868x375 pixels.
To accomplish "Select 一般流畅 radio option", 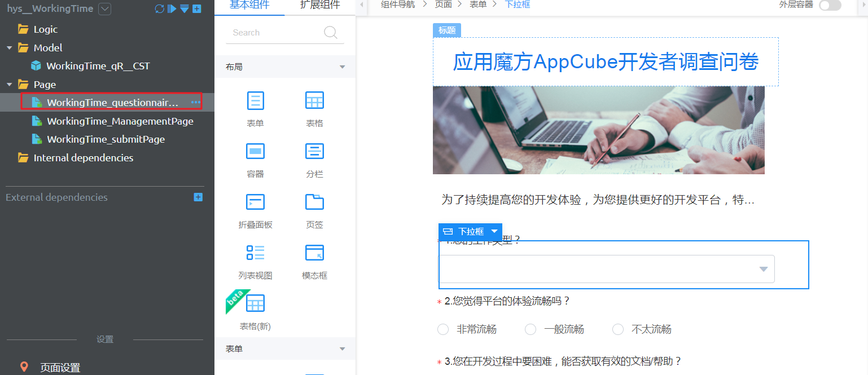I will [531, 329].
